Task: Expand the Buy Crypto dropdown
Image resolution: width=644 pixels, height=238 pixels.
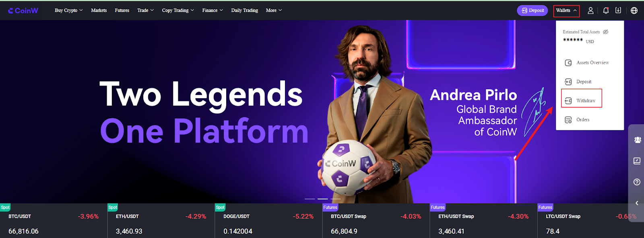Action: click(69, 10)
